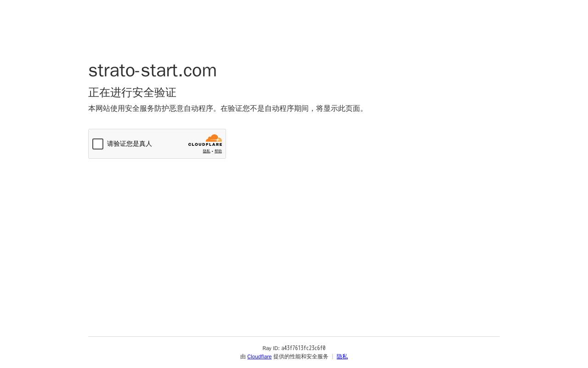
Task: Click the 请验证您是真人 label text
Action: tap(130, 144)
